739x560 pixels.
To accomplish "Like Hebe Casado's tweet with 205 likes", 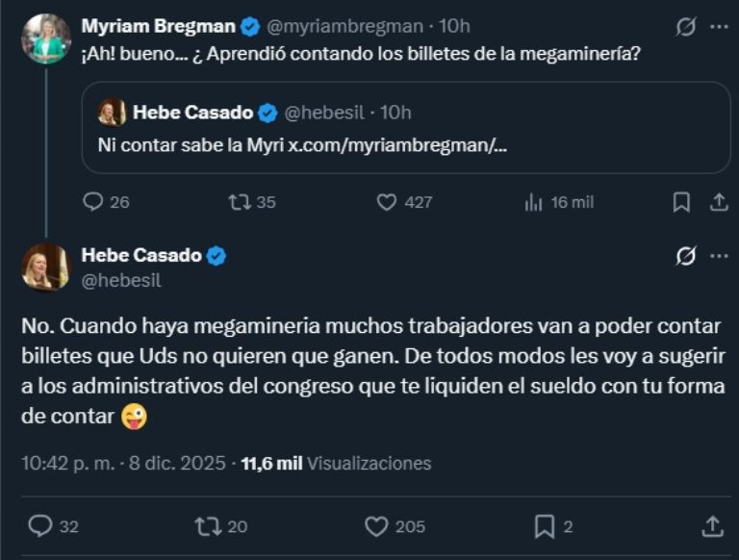I will point(376,526).
